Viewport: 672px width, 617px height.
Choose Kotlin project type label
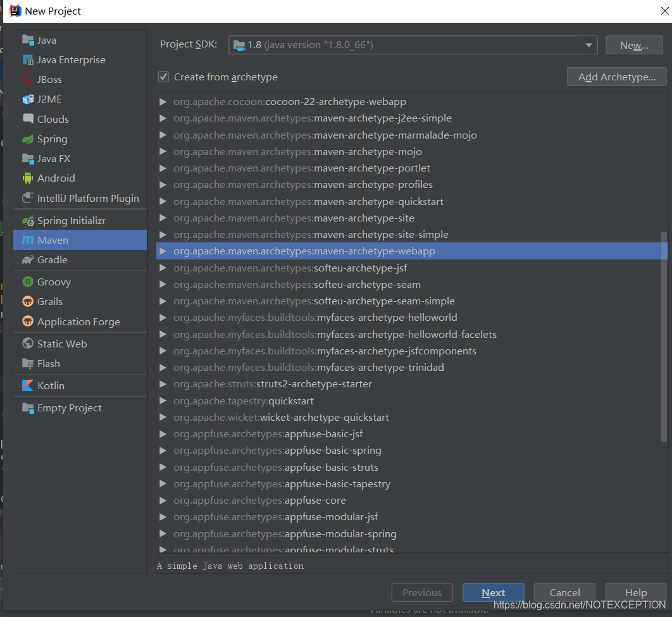[x=51, y=385]
